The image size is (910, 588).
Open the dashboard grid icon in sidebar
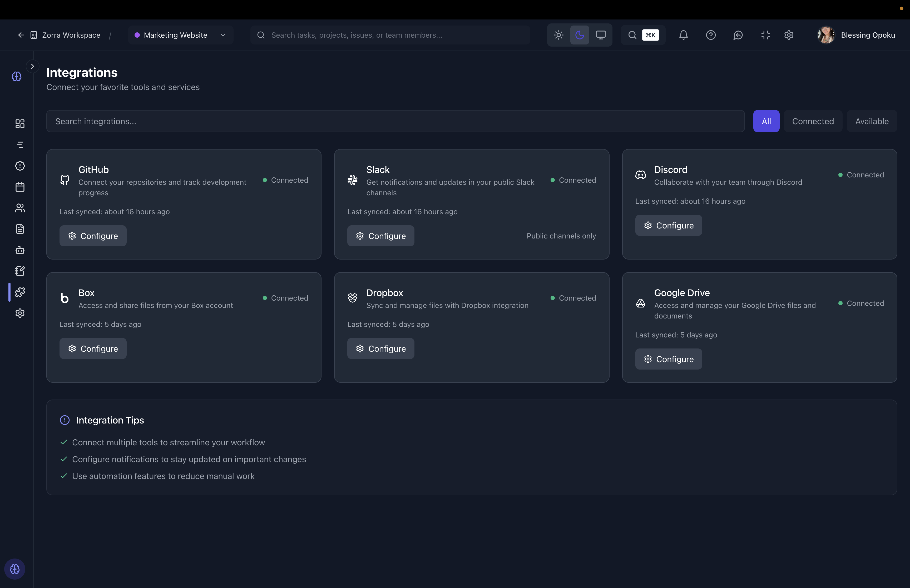point(20,124)
